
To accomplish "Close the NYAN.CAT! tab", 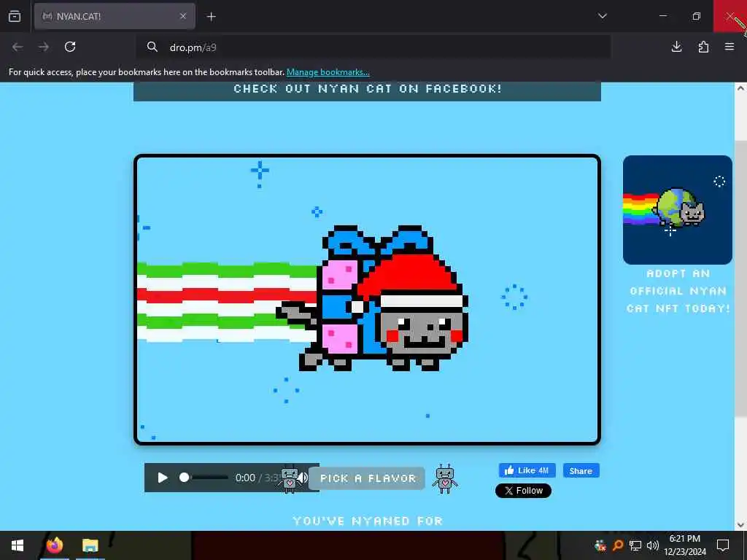I will tap(183, 16).
